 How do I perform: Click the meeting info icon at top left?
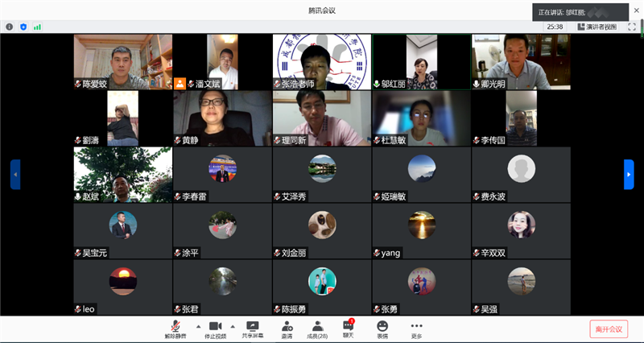tap(10, 27)
